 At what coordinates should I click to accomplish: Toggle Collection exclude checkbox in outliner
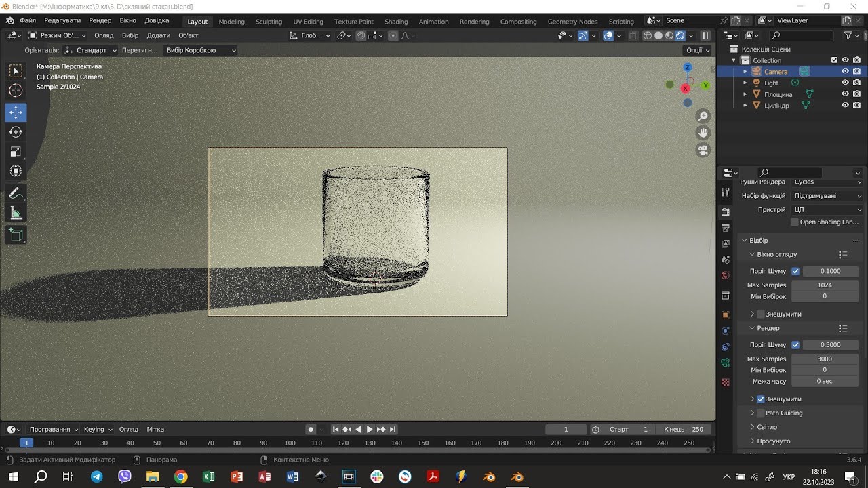click(x=834, y=60)
